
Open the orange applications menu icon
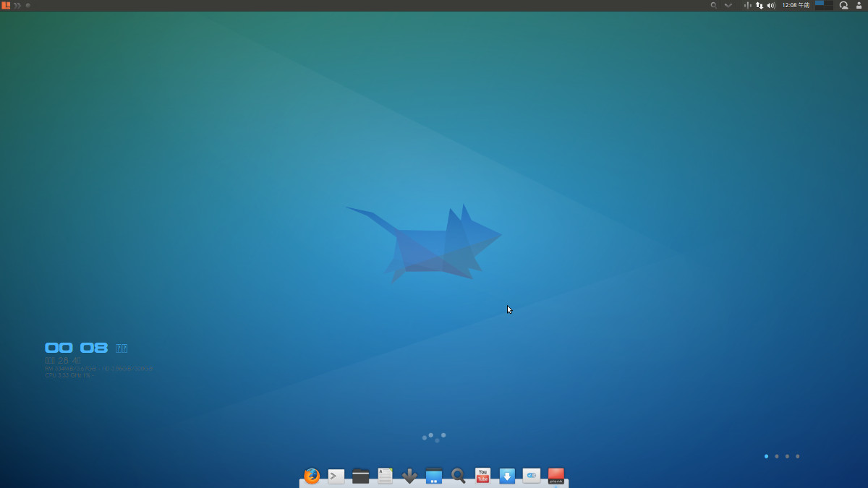7,5
